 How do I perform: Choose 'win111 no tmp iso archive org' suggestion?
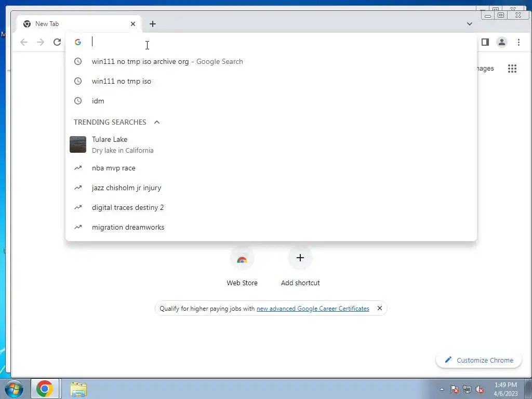click(271, 61)
